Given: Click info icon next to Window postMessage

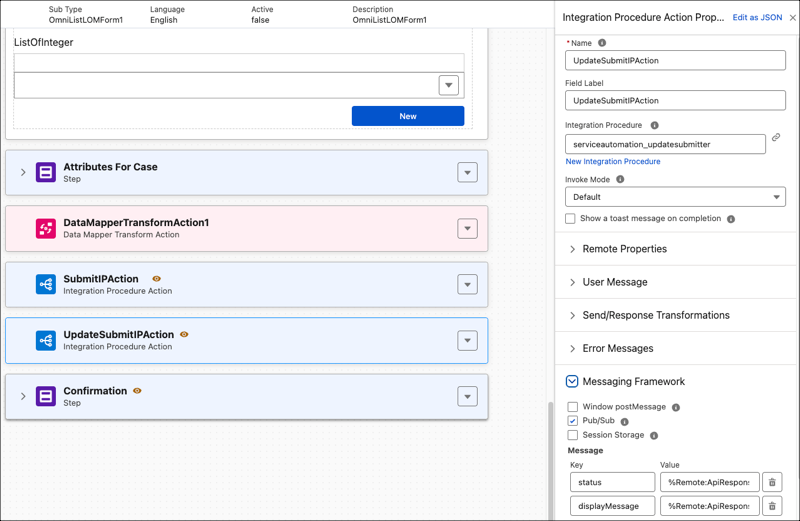Looking at the screenshot, I should pos(676,407).
